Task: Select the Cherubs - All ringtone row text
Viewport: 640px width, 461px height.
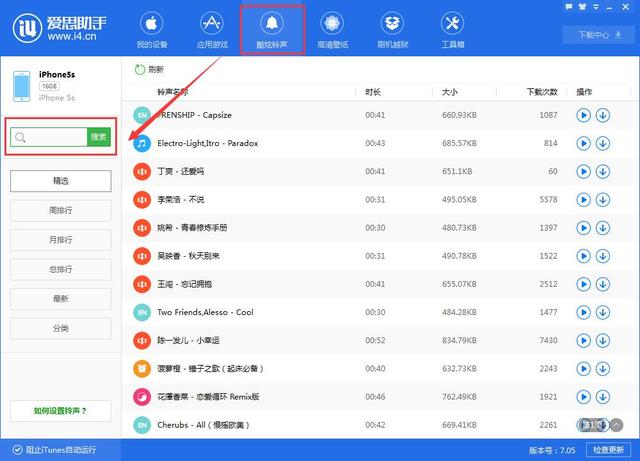Action: [x=203, y=425]
